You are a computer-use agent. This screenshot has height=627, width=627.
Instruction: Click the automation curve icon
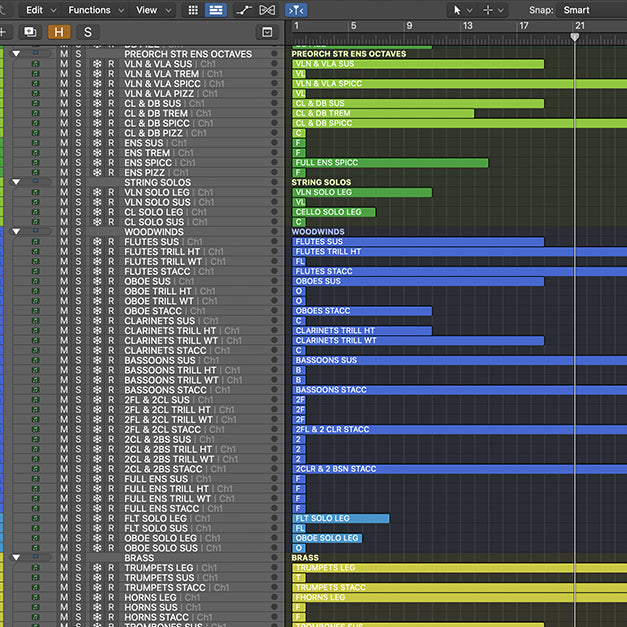244,10
